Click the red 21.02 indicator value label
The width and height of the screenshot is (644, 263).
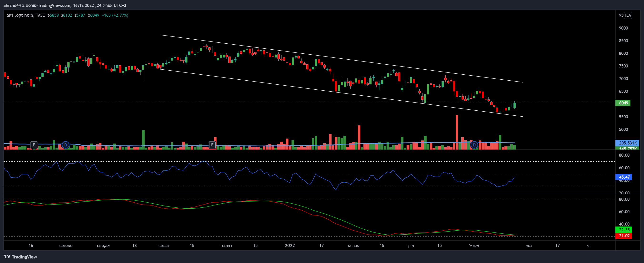click(x=624, y=236)
